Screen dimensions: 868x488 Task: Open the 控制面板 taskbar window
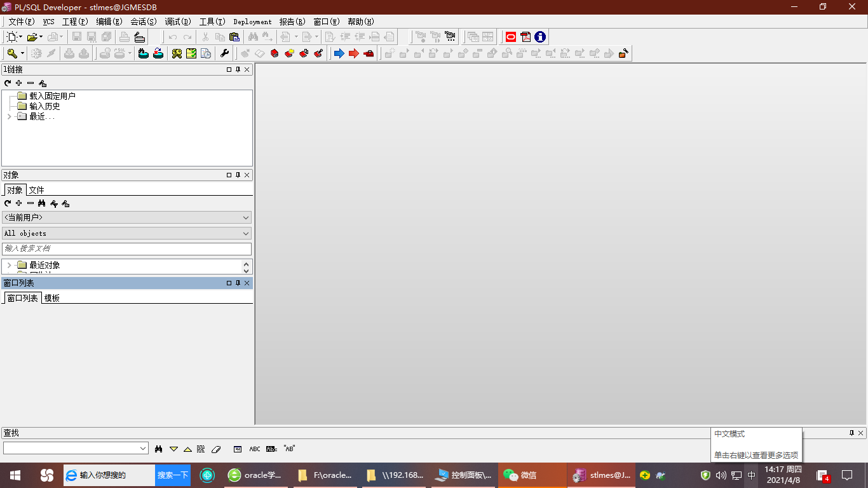click(x=464, y=475)
